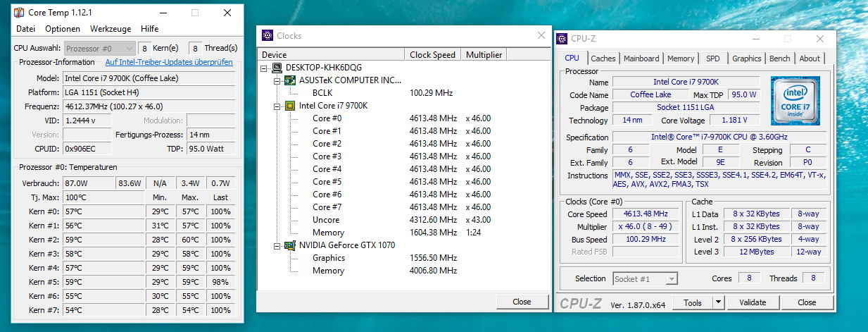Click the CPU-Z window title icon
Viewport: 868px width, 332px height.
pyautogui.click(x=562, y=39)
